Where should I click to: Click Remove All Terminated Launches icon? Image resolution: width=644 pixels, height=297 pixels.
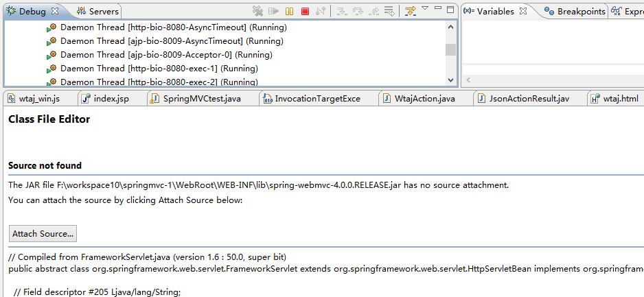[258, 11]
